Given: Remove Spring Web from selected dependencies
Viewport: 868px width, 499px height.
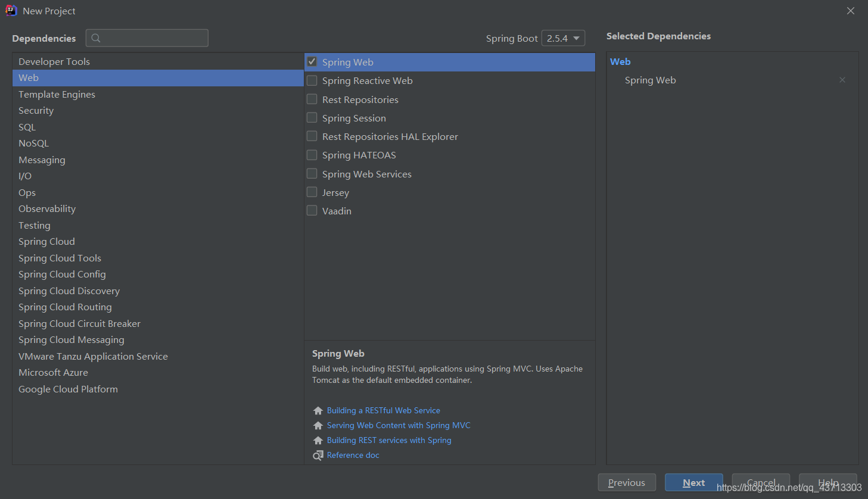Looking at the screenshot, I should click(842, 80).
